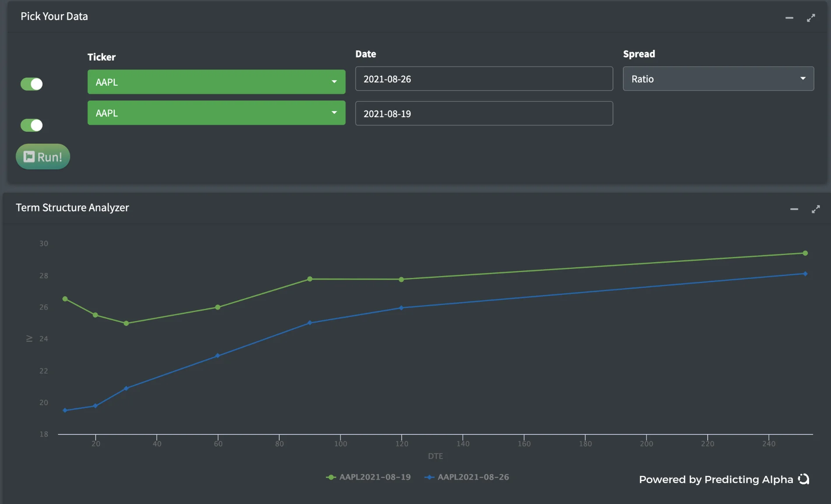The image size is (831, 504).
Task: Expand Term Structure Analyzer to fullscreen
Action: 816,209
